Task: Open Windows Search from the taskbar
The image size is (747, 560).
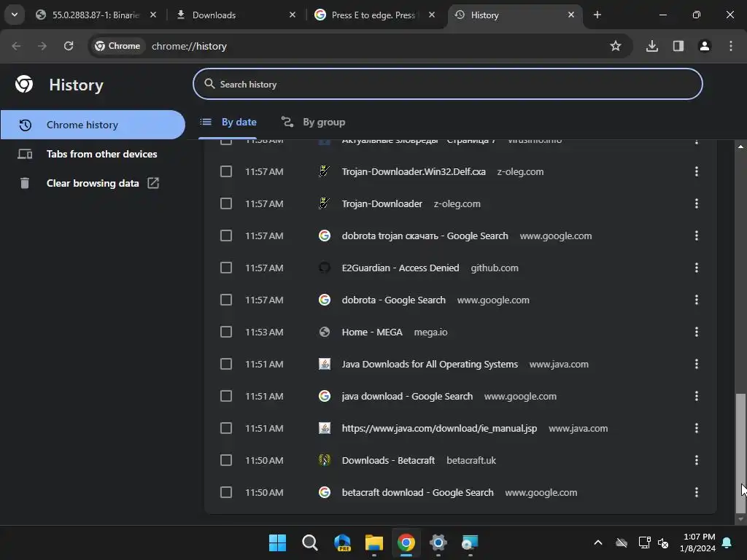Action: coord(309,542)
